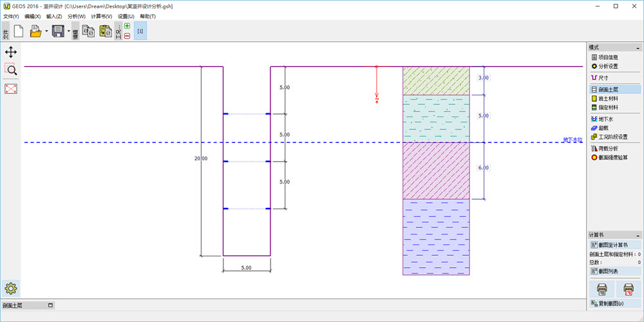644x322 pixels.
Task: Click 截图至计算书 button
Action: coord(615,245)
